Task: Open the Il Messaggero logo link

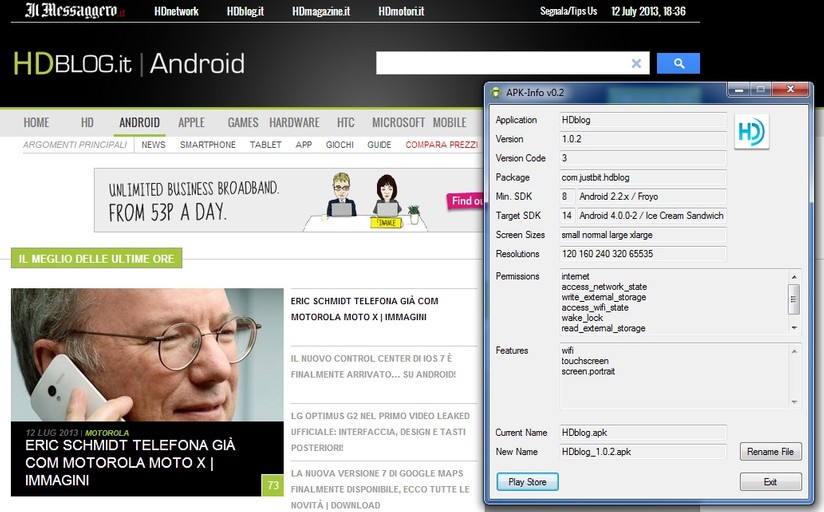Action: [x=69, y=11]
